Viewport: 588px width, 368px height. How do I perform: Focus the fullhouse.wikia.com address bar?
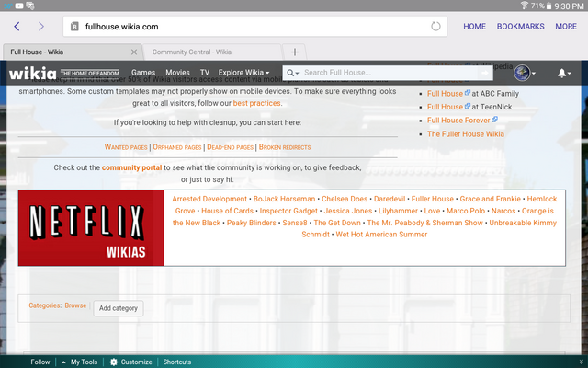point(255,27)
